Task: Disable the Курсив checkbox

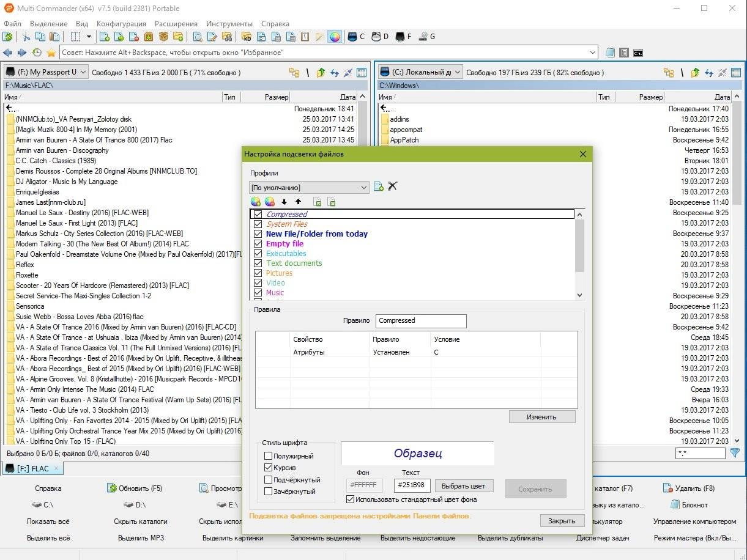Action: pyautogui.click(x=268, y=468)
